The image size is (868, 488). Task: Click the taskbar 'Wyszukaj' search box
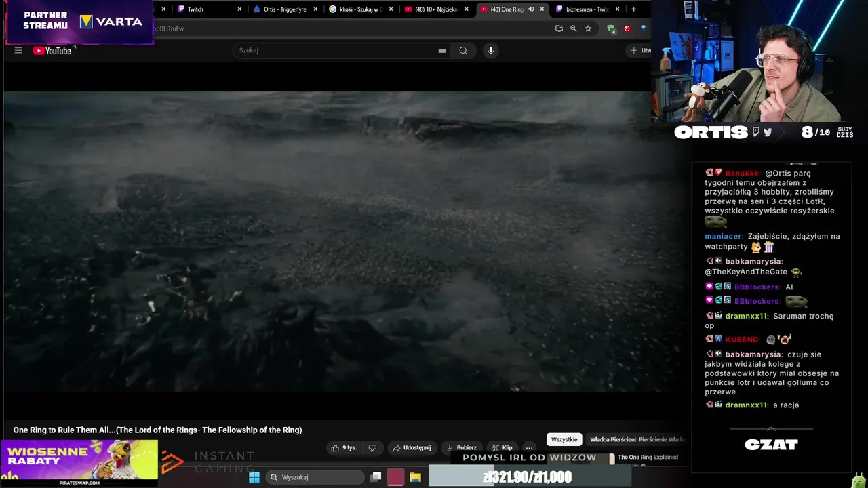point(315,477)
